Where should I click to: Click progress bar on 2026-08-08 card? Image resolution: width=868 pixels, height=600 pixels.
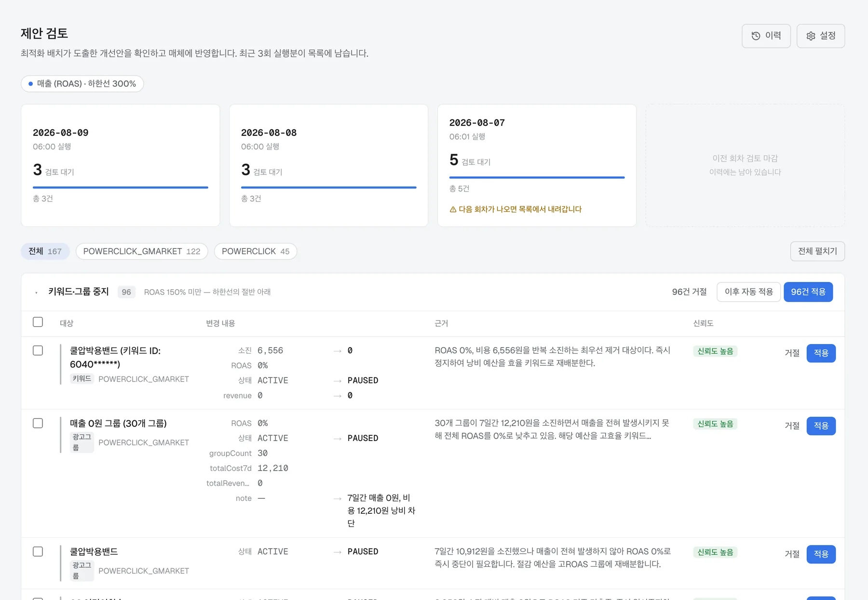[328, 187]
